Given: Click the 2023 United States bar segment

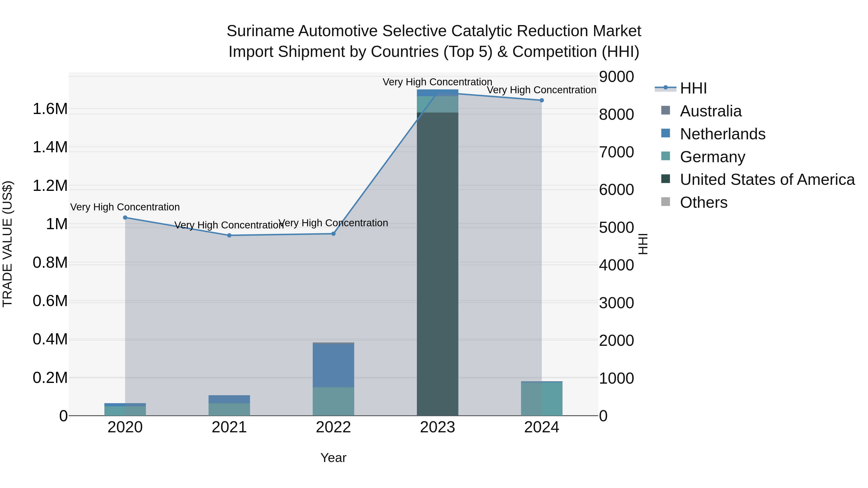Looking at the screenshot, I should 437,264.
